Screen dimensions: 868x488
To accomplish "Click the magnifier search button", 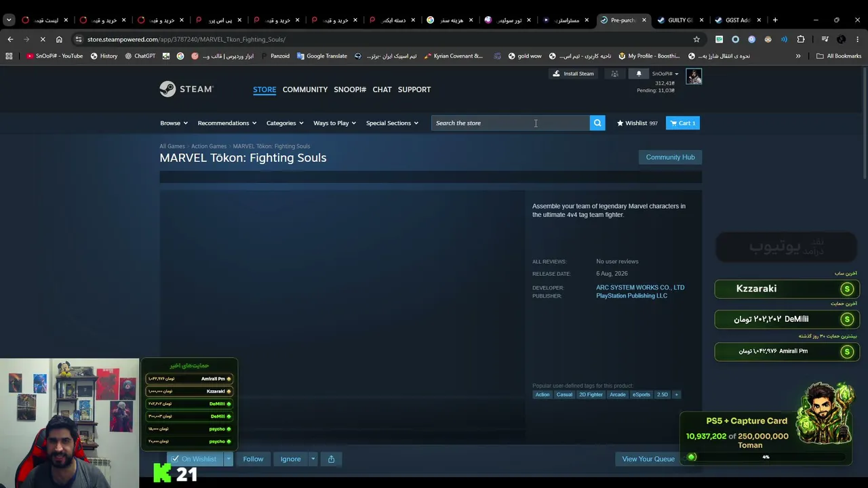I will tap(597, 123).
